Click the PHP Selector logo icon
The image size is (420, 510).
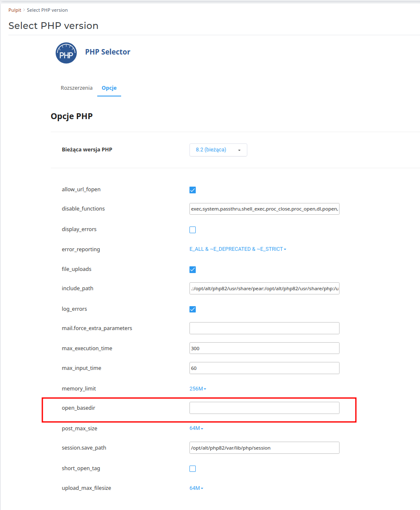pyautogui.click(x=66, y=53)
